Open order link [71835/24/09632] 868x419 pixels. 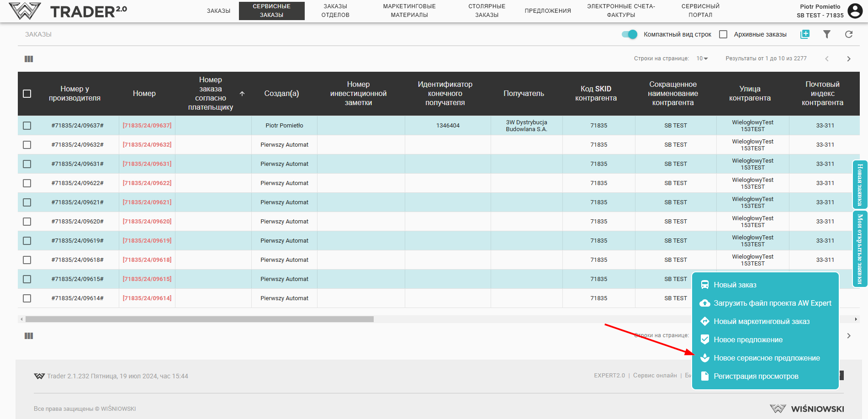pyautogui.click(x=147, y=145)
